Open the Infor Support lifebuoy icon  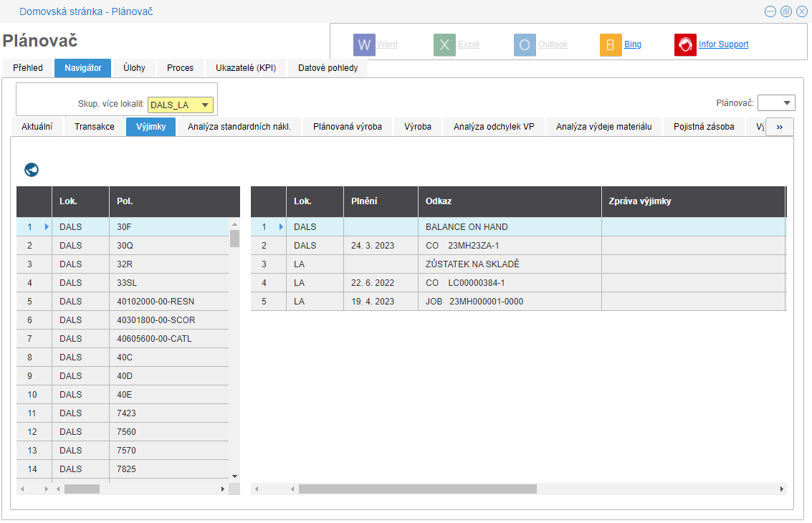(685, 44)
